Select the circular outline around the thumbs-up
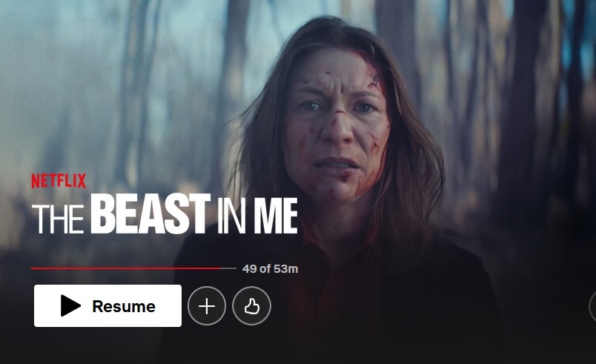Image resolution: width=596 pixels, height=364 pixels. 251,306
